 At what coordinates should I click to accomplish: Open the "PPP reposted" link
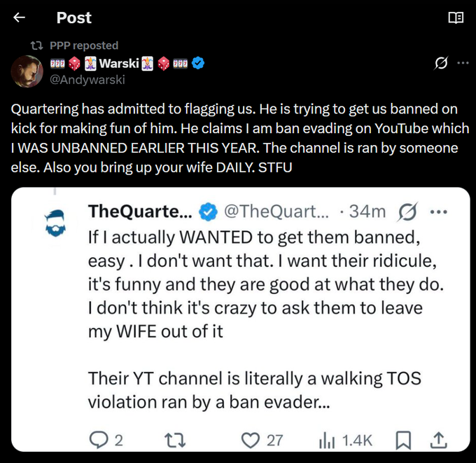click(84, 46)
